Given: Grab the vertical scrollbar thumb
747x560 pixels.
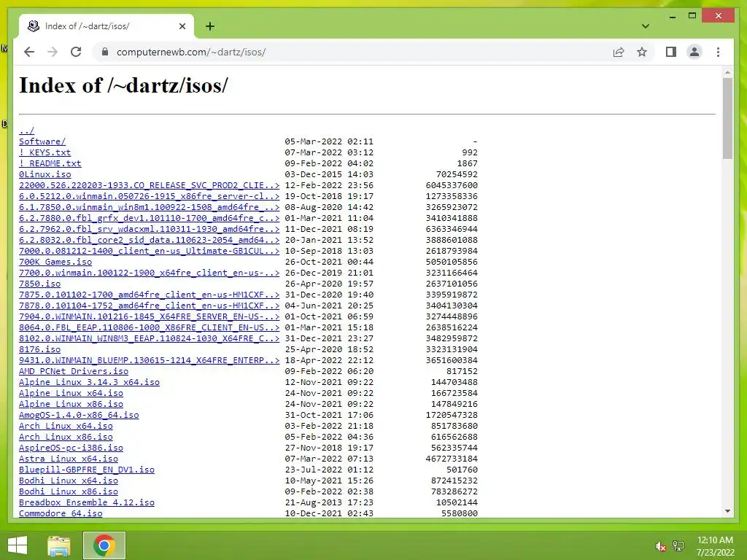Looking at the screenshot, I should (x=727, y=118).
